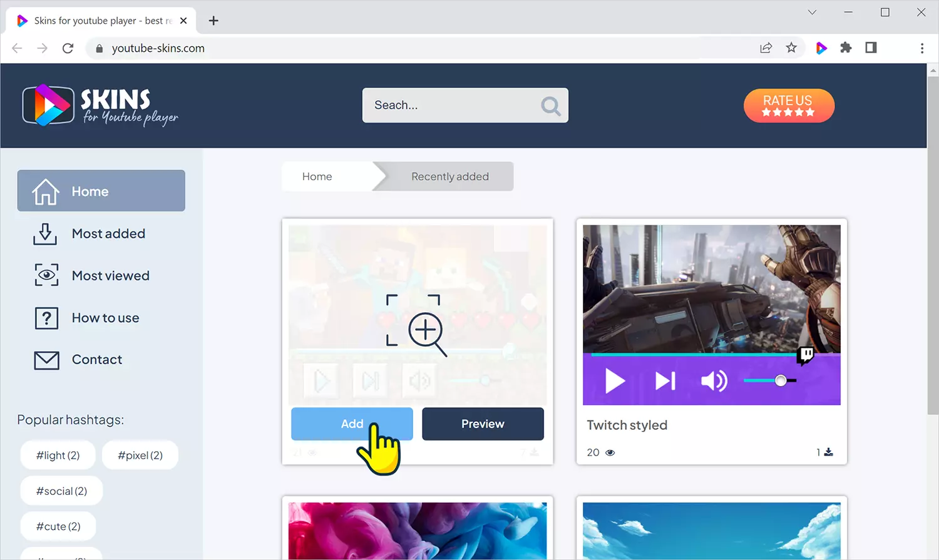This screenshot has width=939, height=560.
Task: Click the browser forward arrow
Action: tap(43, 48)
